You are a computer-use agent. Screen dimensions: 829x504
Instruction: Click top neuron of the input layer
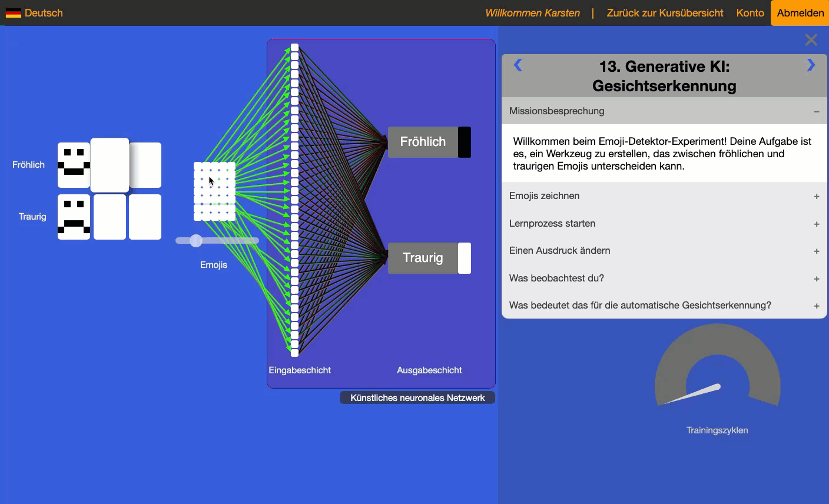point(295,48)
